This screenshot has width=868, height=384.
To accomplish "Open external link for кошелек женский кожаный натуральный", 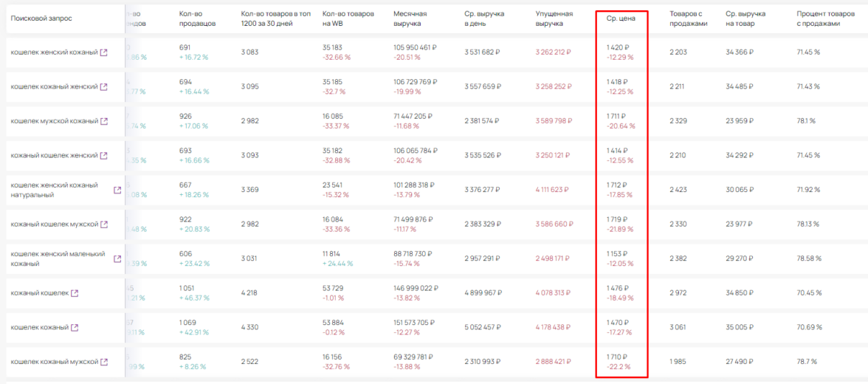I will (117, 190).
